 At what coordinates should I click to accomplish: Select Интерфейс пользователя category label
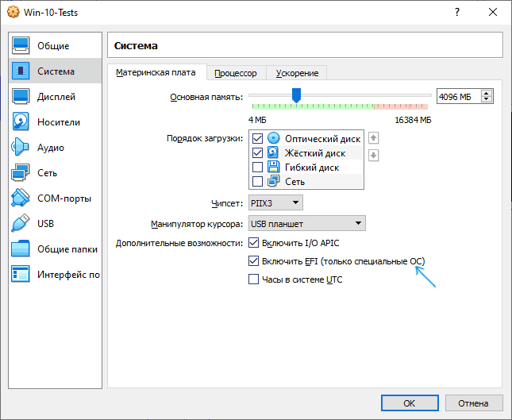pos(68,275)
